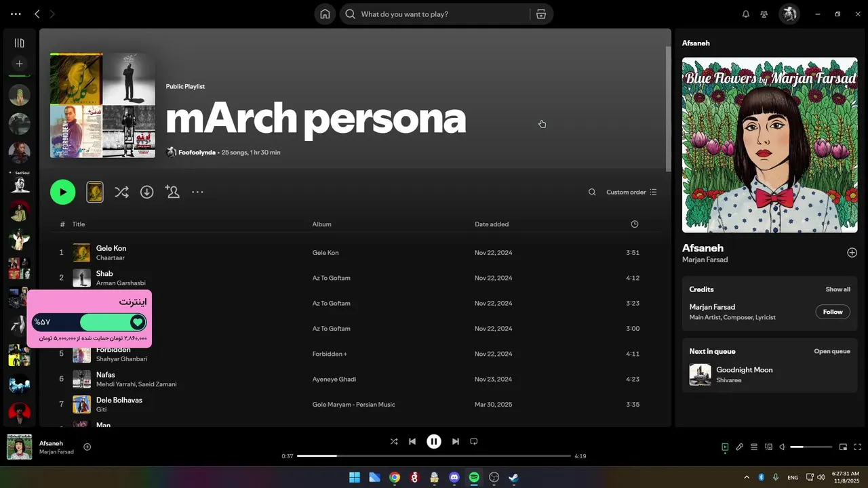The width and height of the screenshot is (868, 488).
Task: Open queue from Next in queue
Action: 832,351
